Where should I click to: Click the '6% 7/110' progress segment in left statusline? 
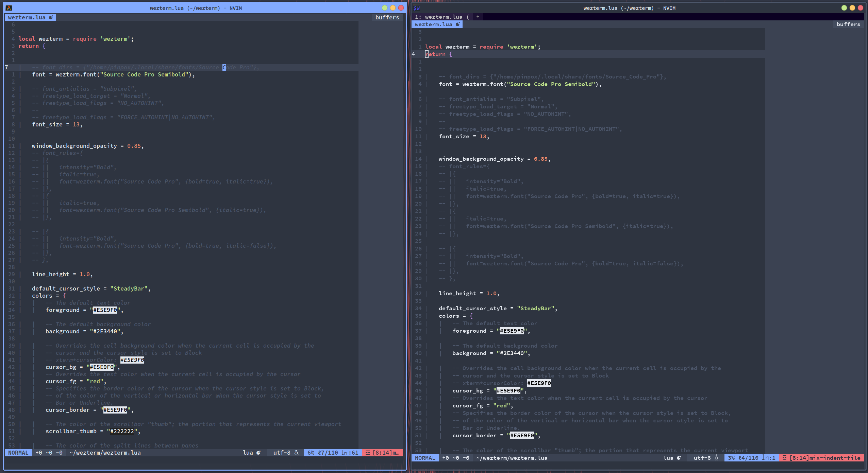point(322,453)
